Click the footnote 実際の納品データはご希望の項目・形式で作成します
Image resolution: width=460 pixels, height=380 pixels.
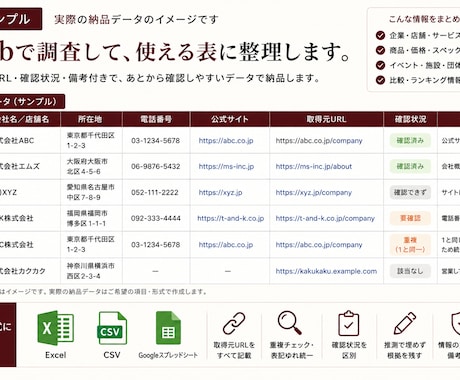(x=128, y=292)
